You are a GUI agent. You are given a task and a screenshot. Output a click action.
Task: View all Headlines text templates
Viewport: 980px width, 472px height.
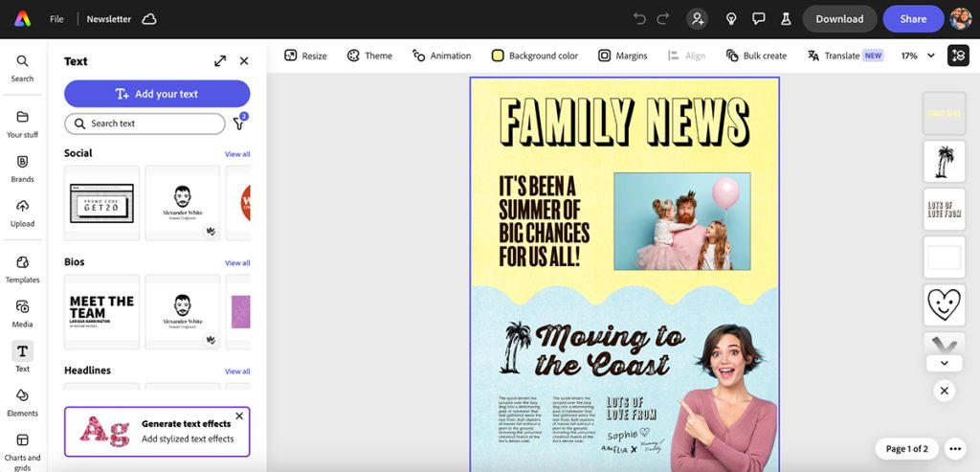[237, 371]
